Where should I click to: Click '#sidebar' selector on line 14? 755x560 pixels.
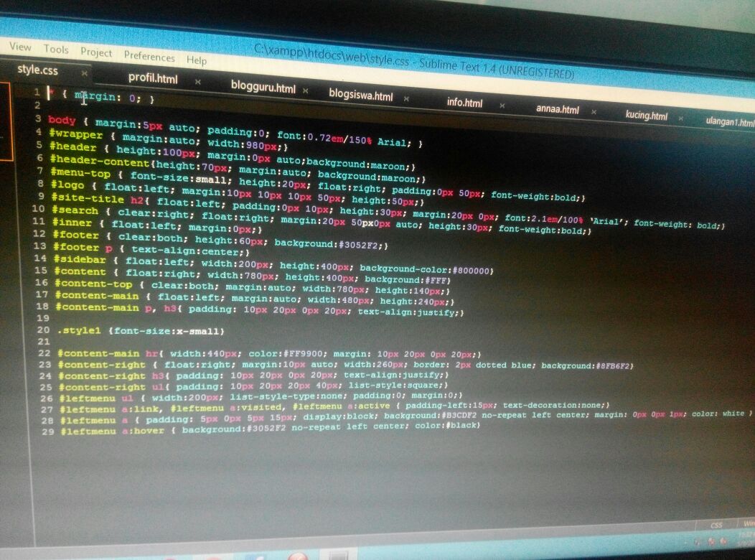point(80,259)
